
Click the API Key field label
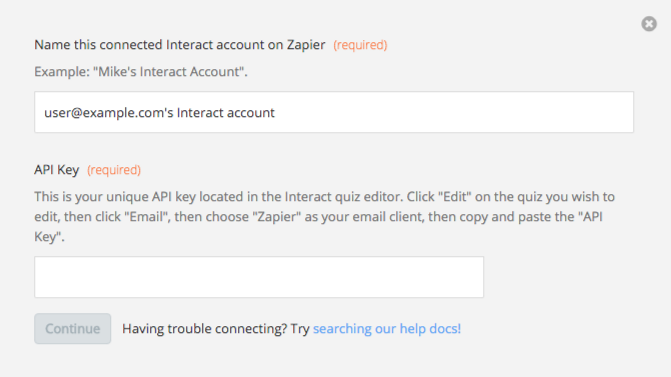[56, 170]
